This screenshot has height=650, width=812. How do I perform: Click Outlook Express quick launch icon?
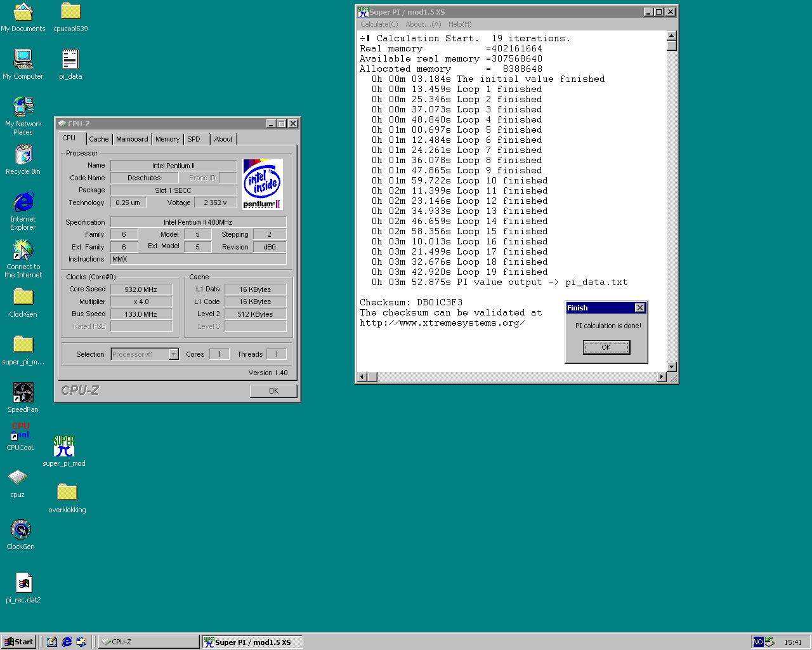[81, 642]
